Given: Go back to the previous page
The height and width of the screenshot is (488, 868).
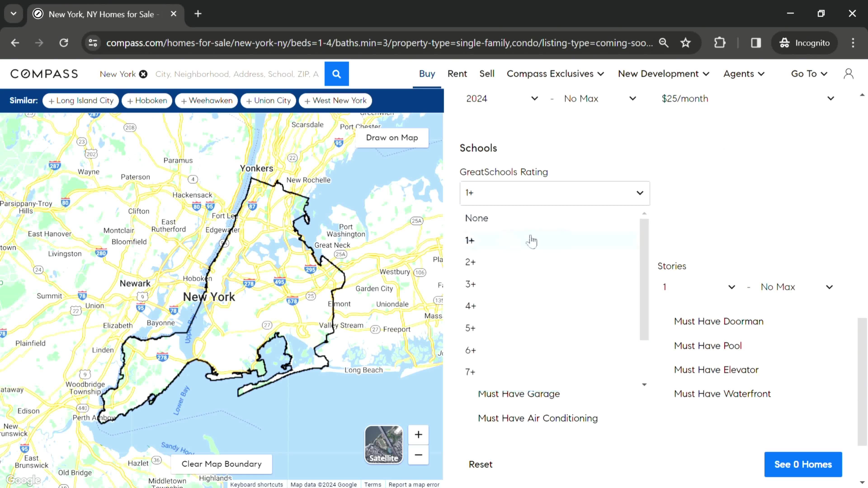Looking at the screenshot, I should click(x=15, y=43).
